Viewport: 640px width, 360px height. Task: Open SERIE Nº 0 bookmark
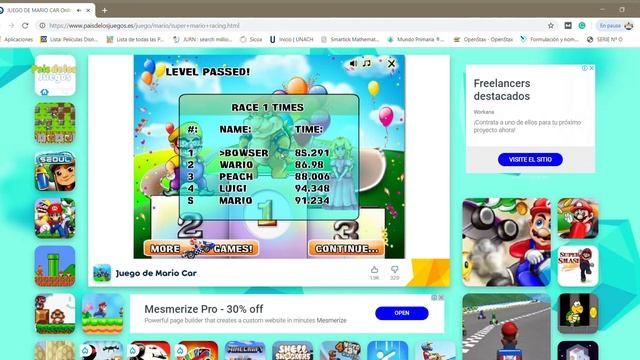(605, 39)
